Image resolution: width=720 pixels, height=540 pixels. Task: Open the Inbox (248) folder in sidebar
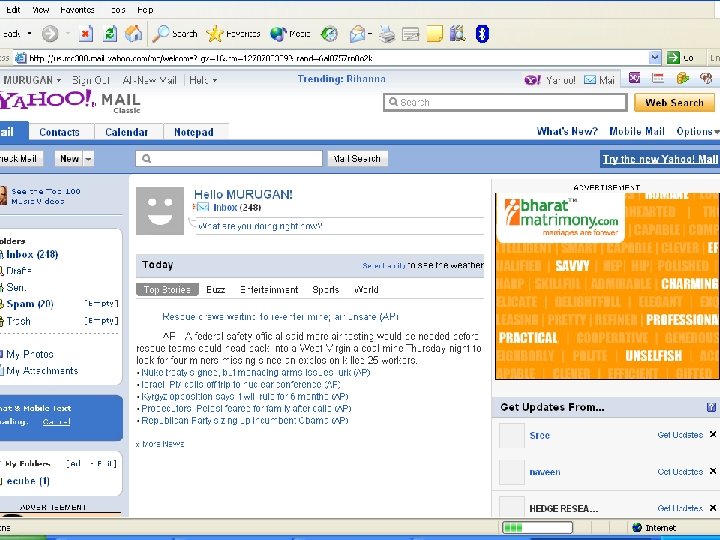(32, 254)
